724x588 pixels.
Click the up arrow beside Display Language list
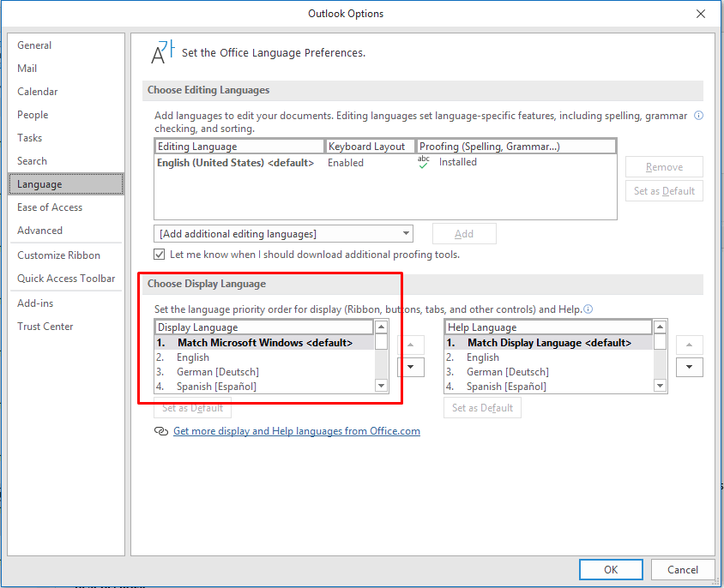point(410,344)
